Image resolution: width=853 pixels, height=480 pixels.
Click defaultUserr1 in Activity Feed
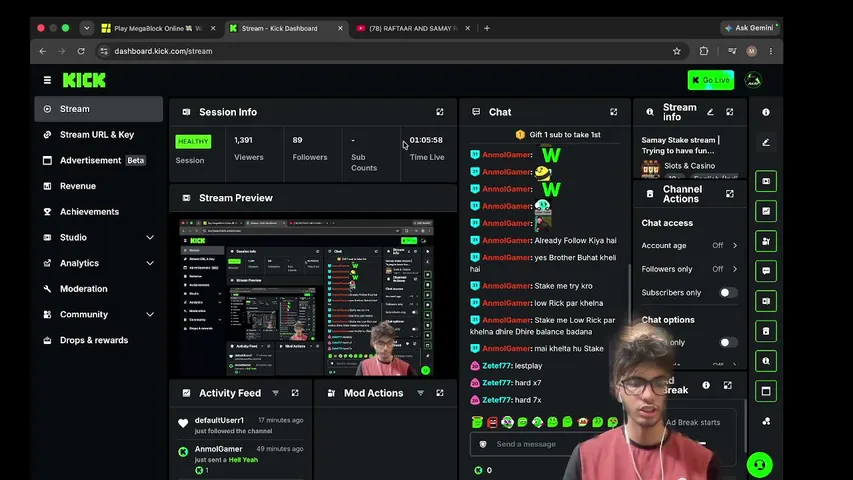pyautogui.click(x=219, y=420)
